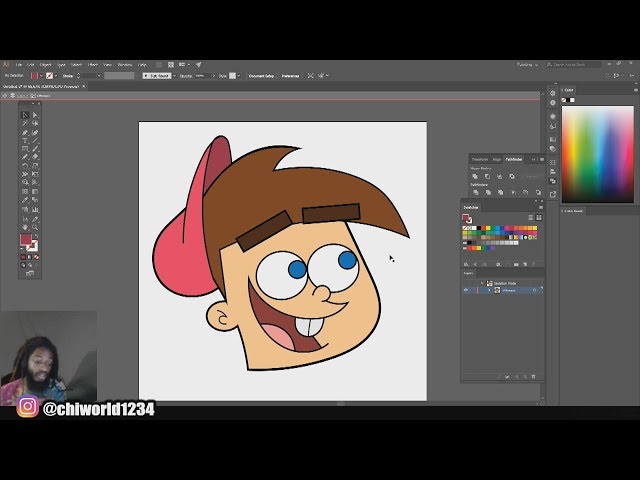The height and width of the screenshot is (480, 640).
Task: Click the stroke weight input field
Action: [x=88, y=76]
